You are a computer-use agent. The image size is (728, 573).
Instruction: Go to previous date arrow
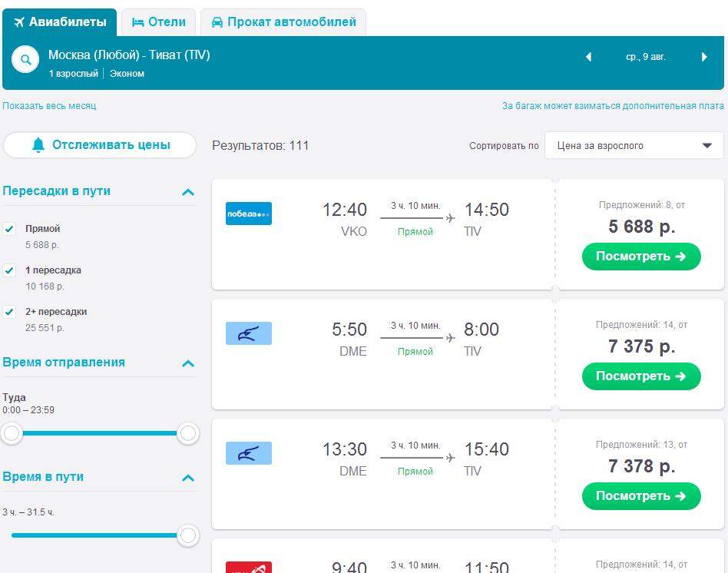tap(589, 57)
